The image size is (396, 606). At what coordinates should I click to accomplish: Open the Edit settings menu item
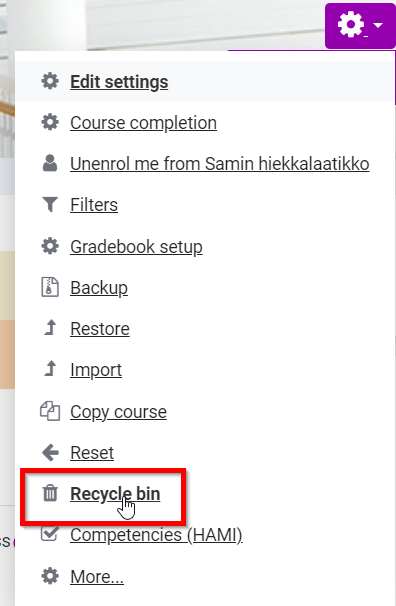point(119,82)
